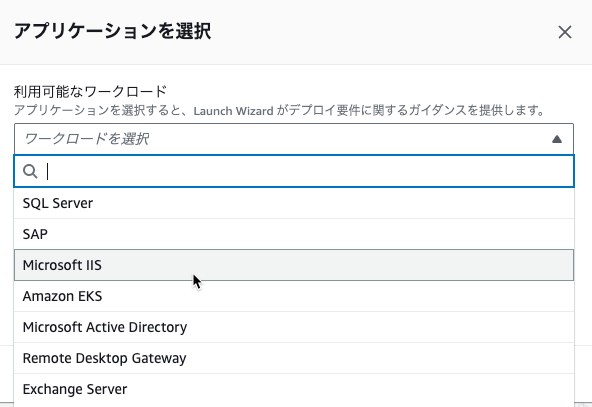
Task: Click the アプリケーションを選択 dialog title
Action: click(113, 31)
